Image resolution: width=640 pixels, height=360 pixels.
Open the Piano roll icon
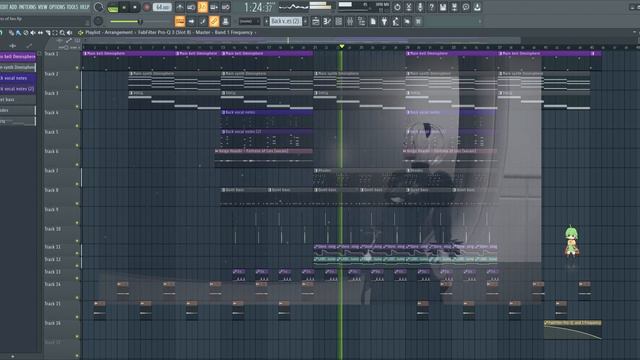coord(327,21)
